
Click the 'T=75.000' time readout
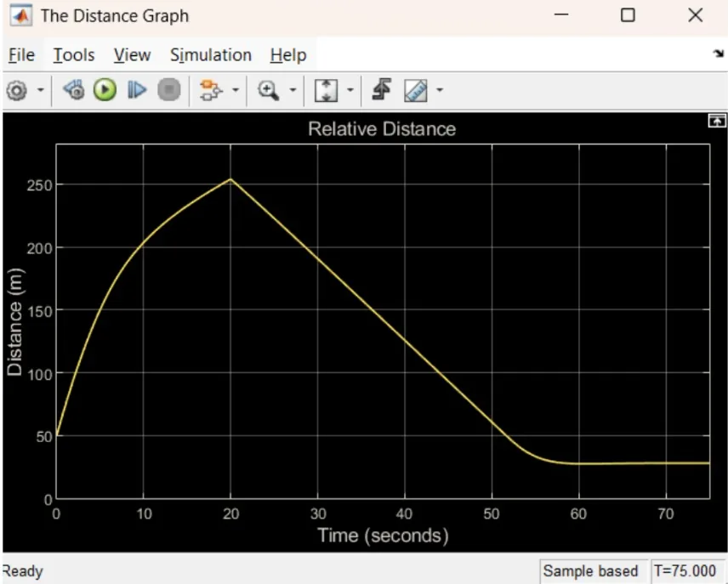click(685, 570)
